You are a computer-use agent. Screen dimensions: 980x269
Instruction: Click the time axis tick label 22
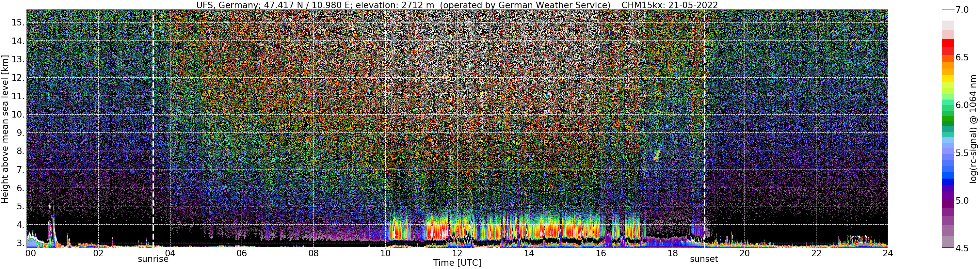click(x=816, y=253)
